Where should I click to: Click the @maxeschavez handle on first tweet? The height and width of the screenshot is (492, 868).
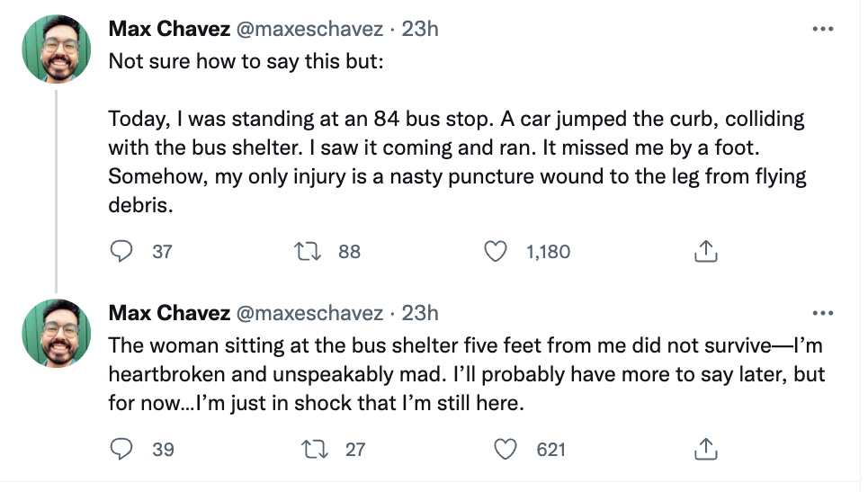309,29
